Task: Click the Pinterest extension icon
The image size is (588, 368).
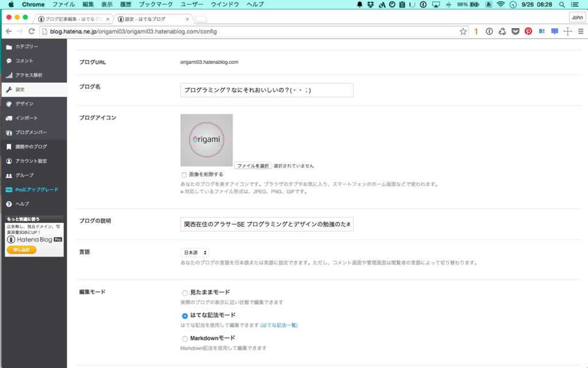Action: coord(528,32)
